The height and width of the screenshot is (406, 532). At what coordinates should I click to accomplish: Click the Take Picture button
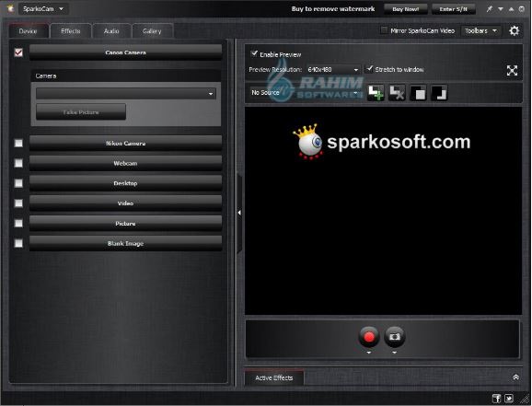pos(81,111)
